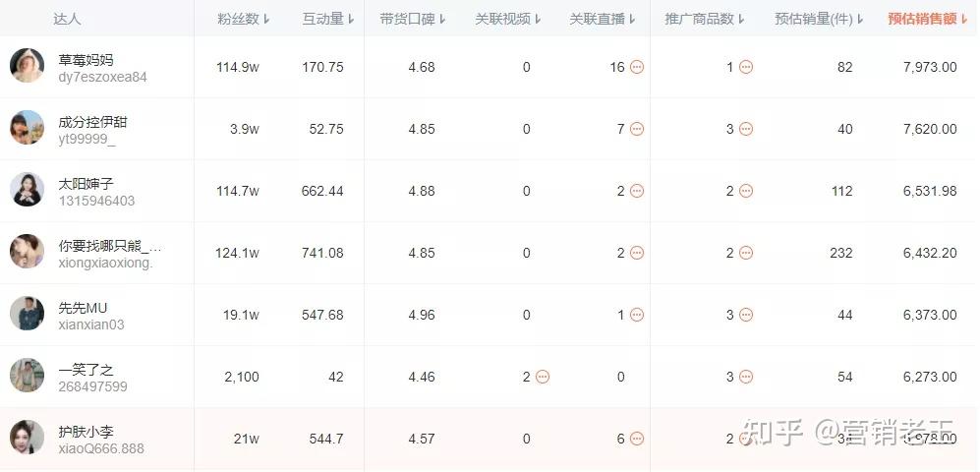
Task: Click avatar thumbnail of 护肤小李
Action: (27, 437)
